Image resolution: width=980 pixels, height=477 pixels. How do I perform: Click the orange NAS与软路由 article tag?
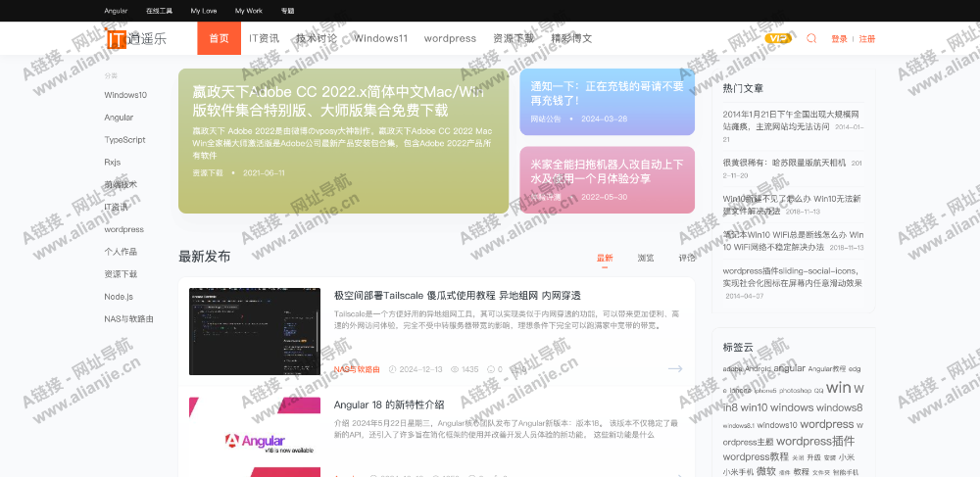pos(357,369)
